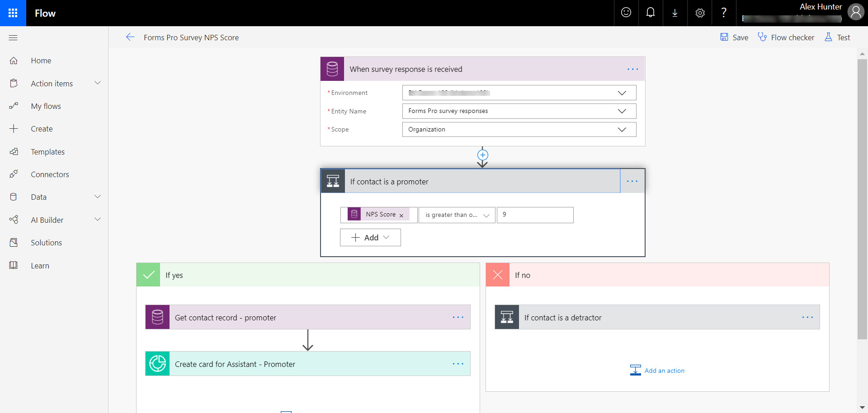Click the vertical scrollbar thumb
Screen dimensions: 868x413
862,199
